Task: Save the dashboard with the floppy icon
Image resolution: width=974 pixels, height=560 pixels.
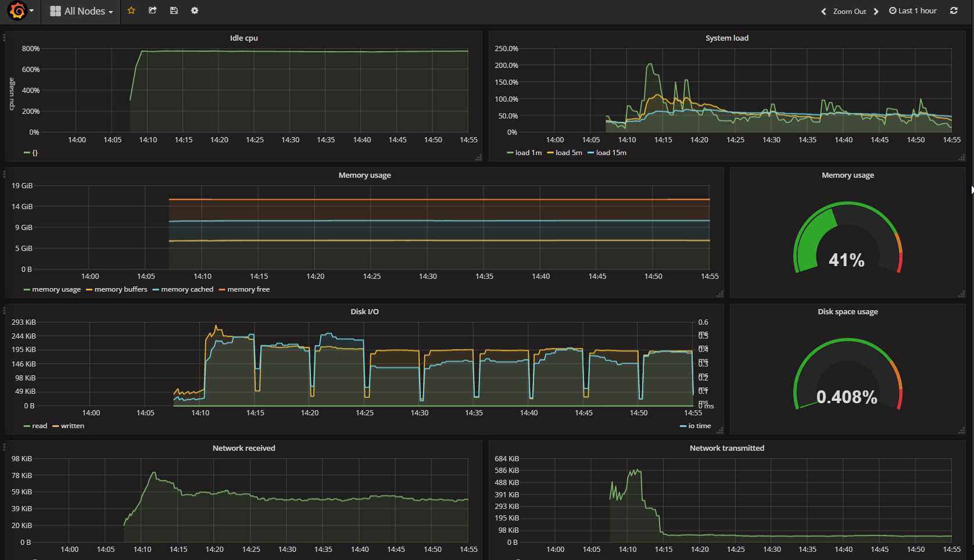Action: click(173, 10)
